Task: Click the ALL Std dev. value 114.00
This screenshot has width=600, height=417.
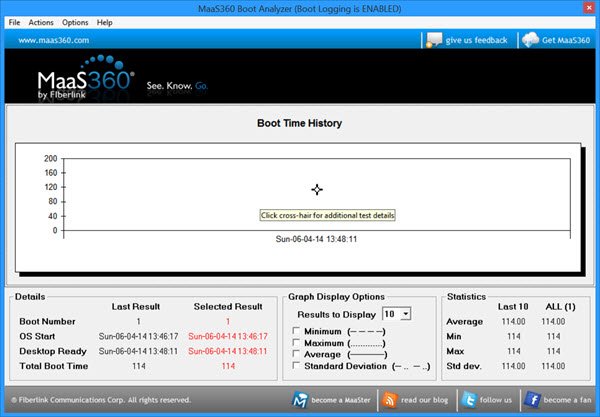Action: [x=553, y=366]
